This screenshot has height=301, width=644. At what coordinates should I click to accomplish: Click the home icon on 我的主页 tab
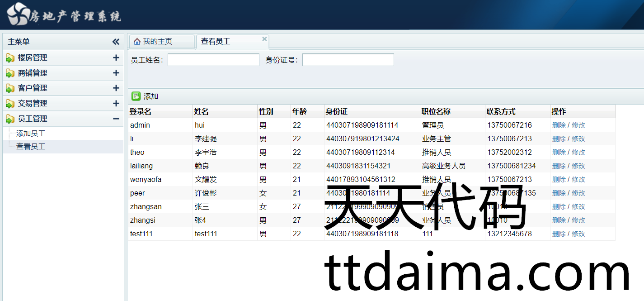point(137,42)
